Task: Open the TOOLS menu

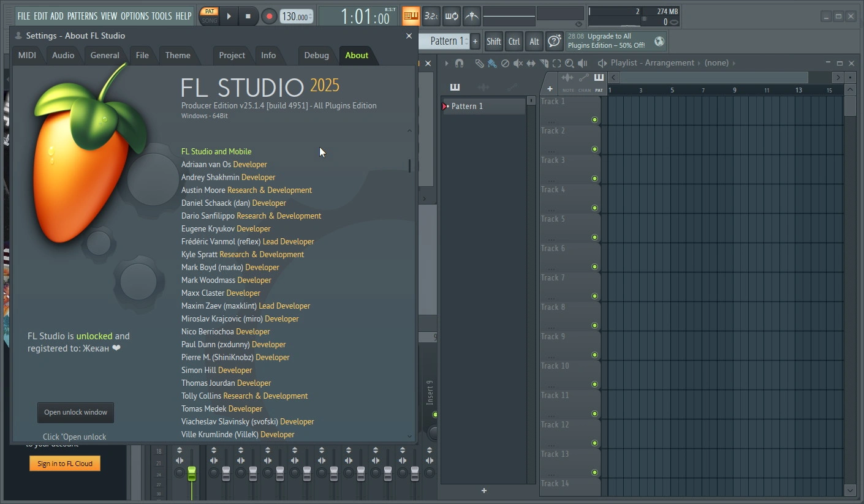Action: click(162, 16)
